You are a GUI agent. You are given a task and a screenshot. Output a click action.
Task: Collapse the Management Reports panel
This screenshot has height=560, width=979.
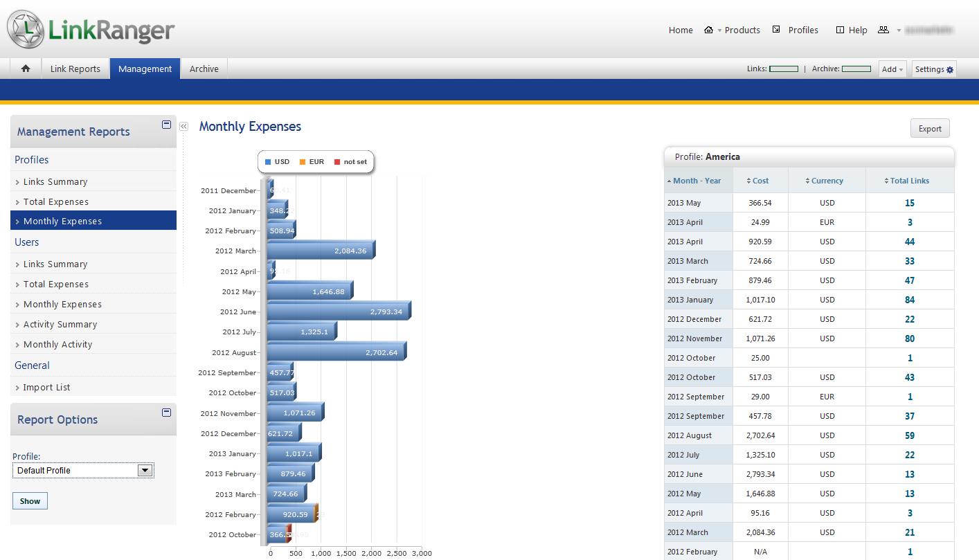click(166, 125)
